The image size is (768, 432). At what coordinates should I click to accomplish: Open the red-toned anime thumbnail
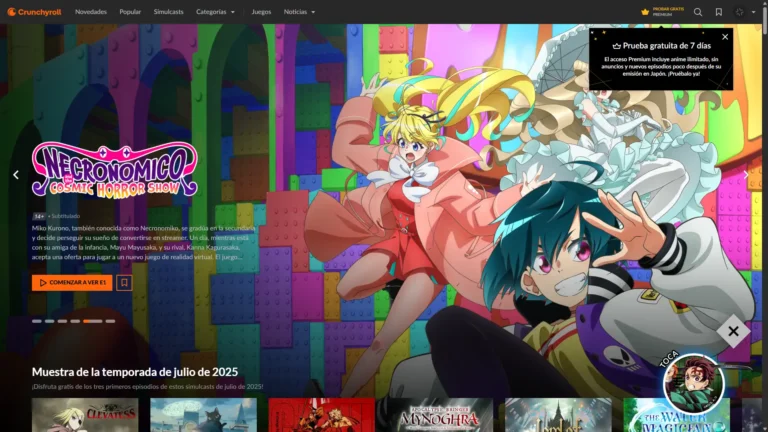point(322,415)
